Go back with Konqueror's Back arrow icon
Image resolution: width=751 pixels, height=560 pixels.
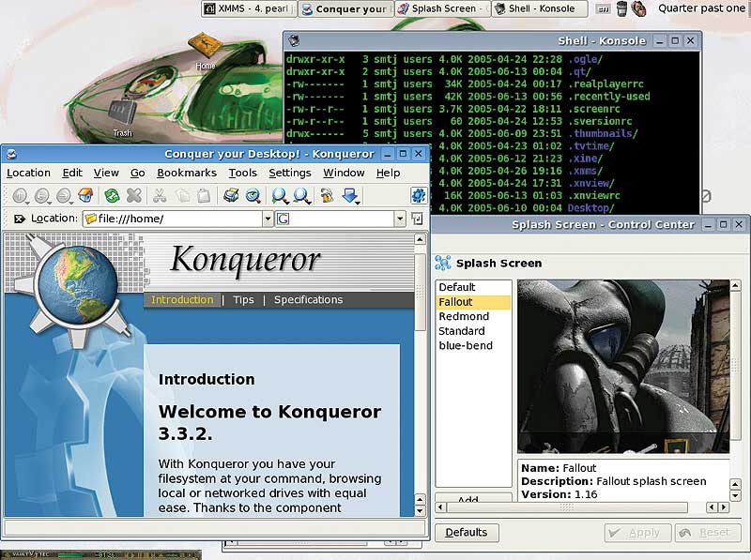point(42,195)
